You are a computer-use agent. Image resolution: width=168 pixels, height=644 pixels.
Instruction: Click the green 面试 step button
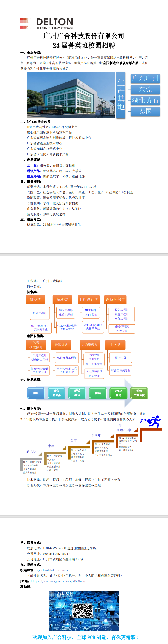(x=98, y=393)
